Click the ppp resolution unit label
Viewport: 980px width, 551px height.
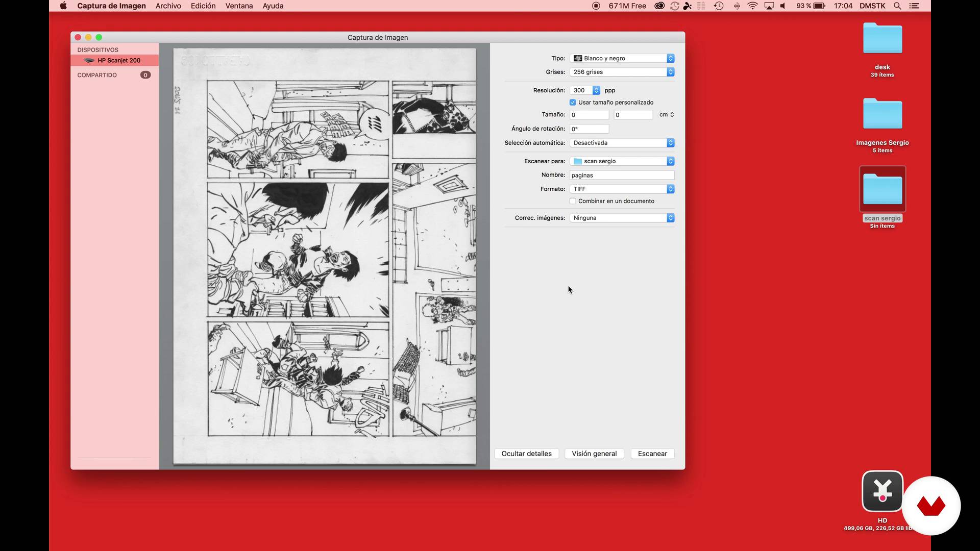610,90
